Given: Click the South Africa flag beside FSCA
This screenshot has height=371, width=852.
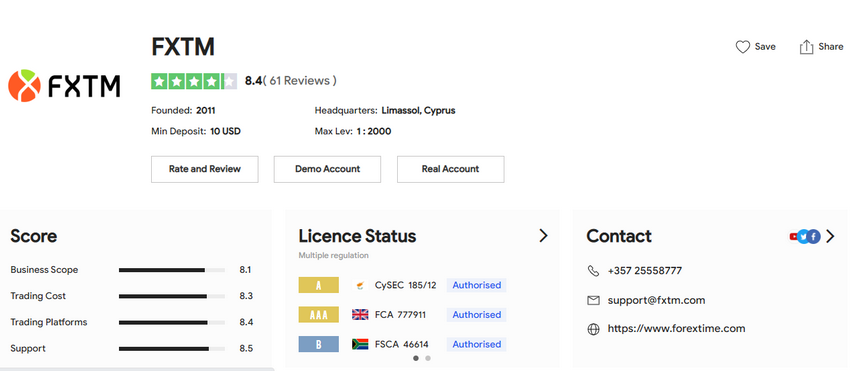Looking at the screenshot, I should [360, 344].
